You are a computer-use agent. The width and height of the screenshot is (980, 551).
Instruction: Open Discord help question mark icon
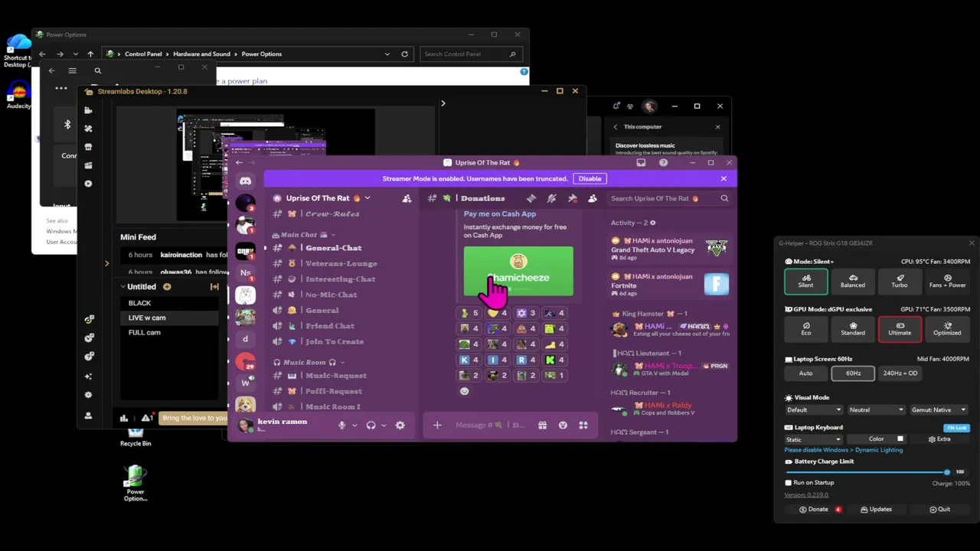663,162
